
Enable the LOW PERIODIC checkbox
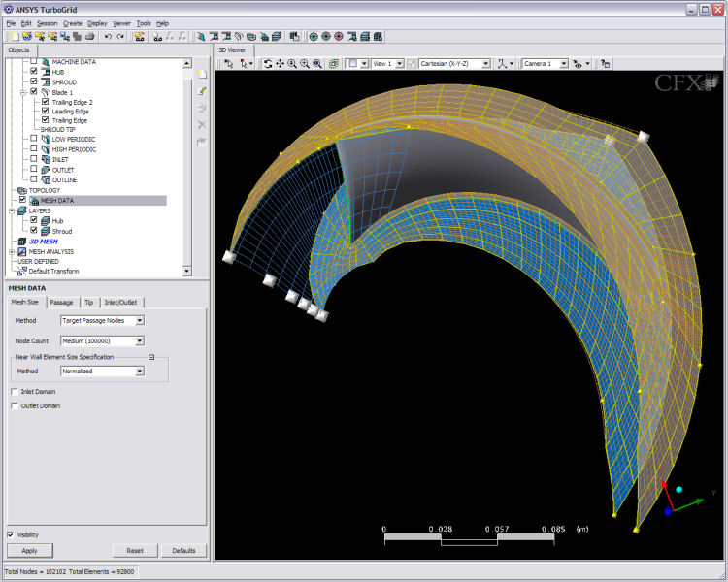[34, 139]
